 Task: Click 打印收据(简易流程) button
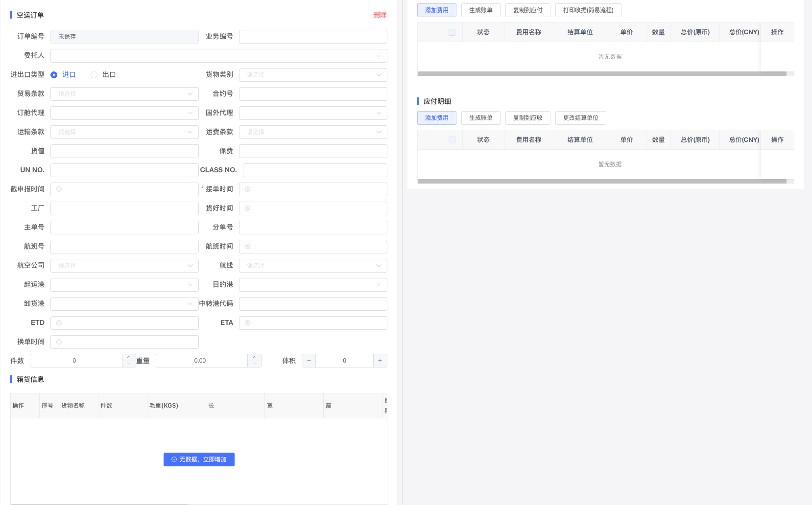tap(588, 10)
